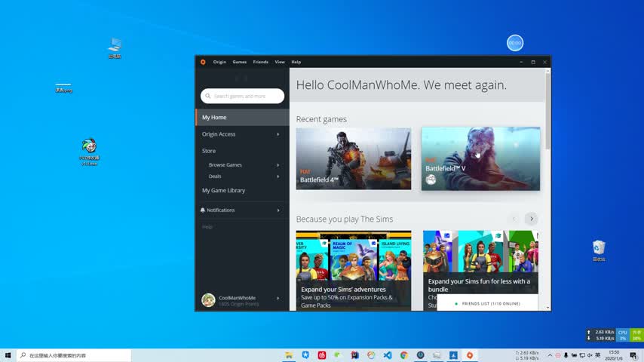
Task: Select the Recycle Bin desktop icon
Action: 599,250
